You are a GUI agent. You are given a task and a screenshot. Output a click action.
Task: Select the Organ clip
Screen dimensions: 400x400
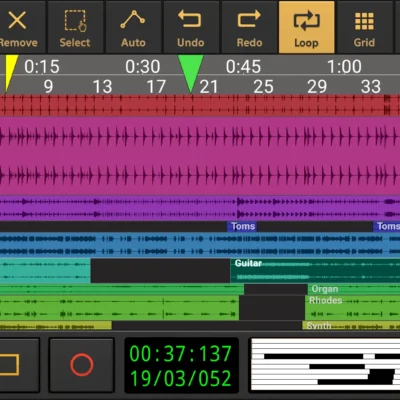click(x=353, y=289)
